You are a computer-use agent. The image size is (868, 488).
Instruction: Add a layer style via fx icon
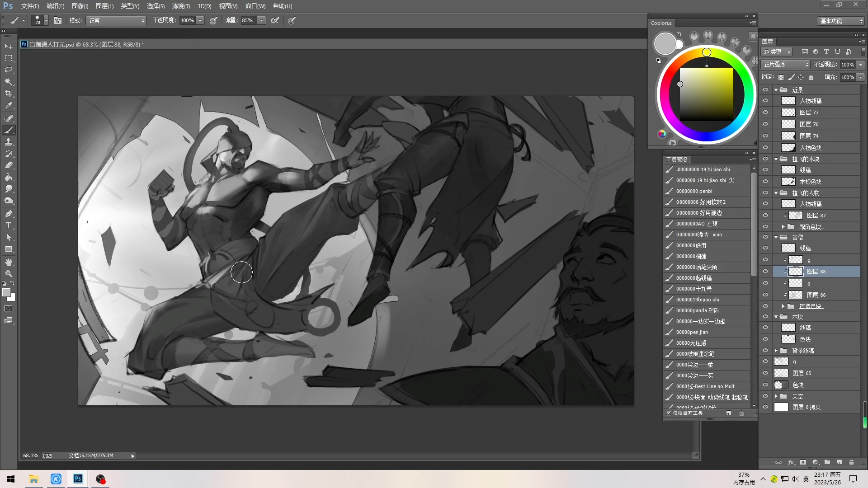791,462
